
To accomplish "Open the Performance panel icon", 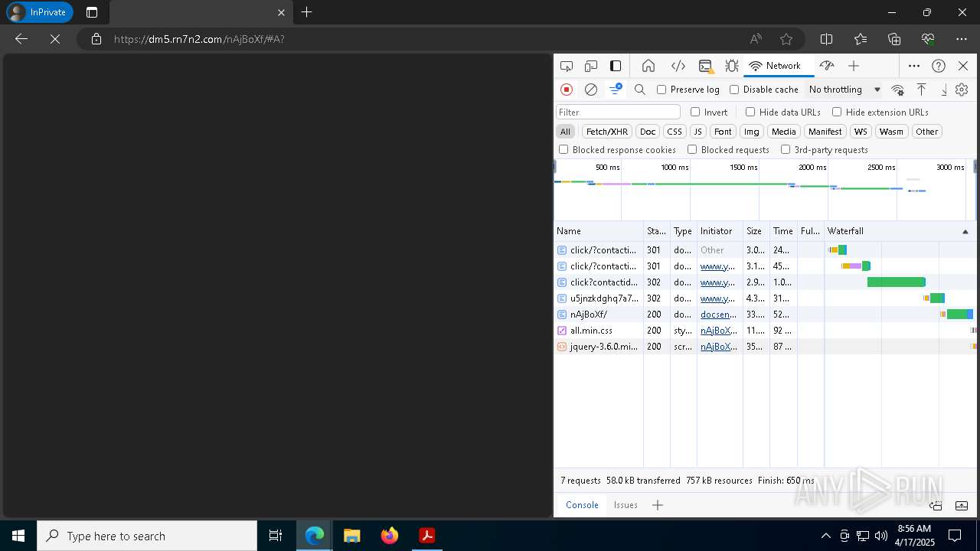I will click(826, 66).
